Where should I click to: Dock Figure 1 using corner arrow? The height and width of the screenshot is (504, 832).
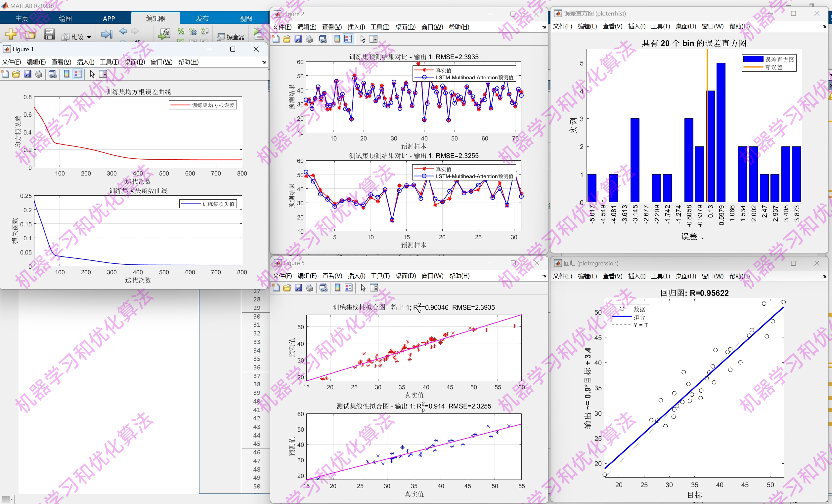click(264, 62)
